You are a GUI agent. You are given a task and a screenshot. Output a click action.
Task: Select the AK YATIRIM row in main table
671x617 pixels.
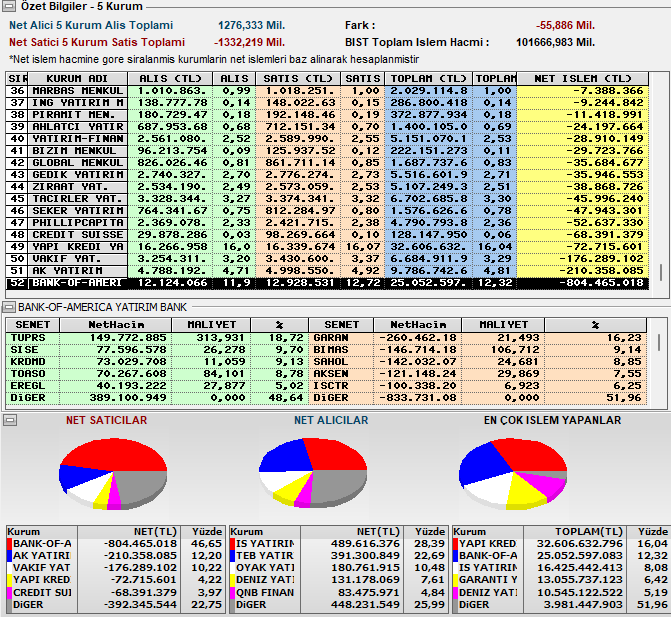[327, 270]
